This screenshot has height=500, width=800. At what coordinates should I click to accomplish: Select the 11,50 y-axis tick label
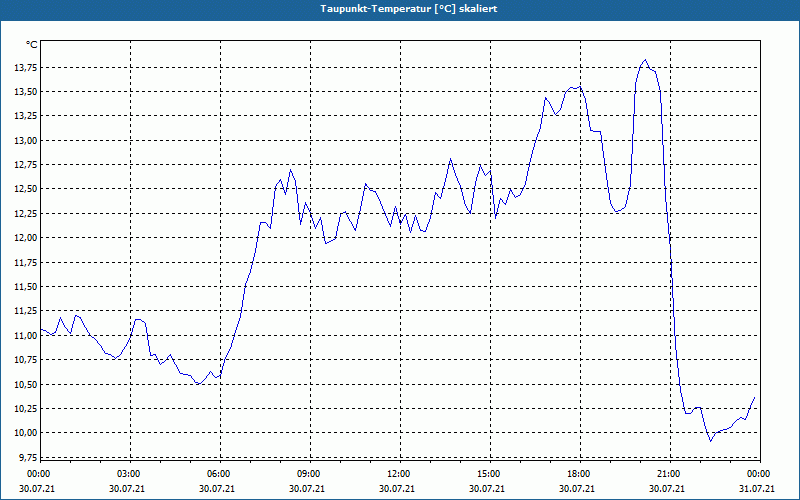(27, 286)
